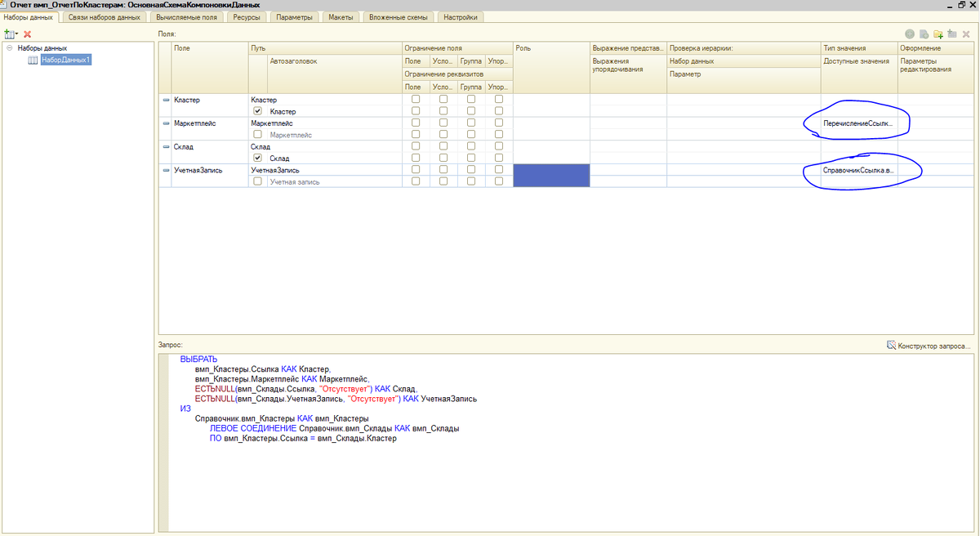Click the blue field icon beside Маркетплейс
The height and width of the screenshot is (536, 980).
(166, 123)
